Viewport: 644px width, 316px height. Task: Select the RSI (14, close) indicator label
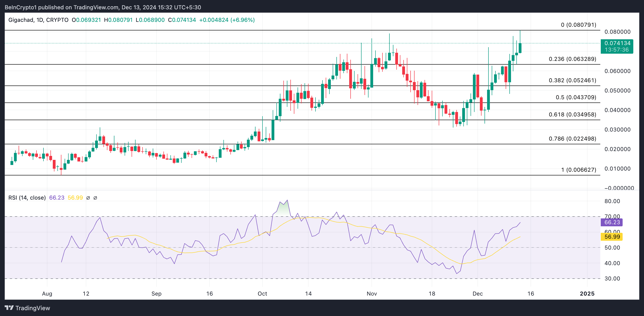[27, 198]
